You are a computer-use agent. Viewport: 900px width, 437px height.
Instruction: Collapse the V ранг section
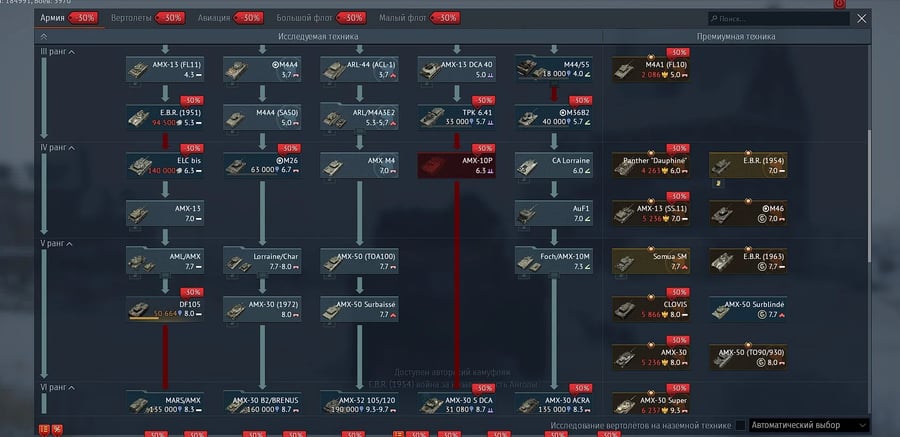(69, 244)
